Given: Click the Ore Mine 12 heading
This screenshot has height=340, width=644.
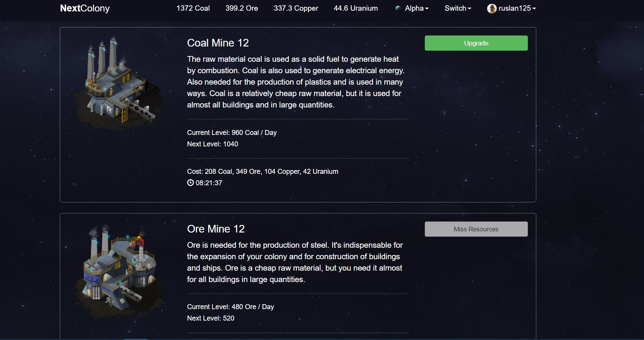Looking at the screenshot, I should pos(216,229).
